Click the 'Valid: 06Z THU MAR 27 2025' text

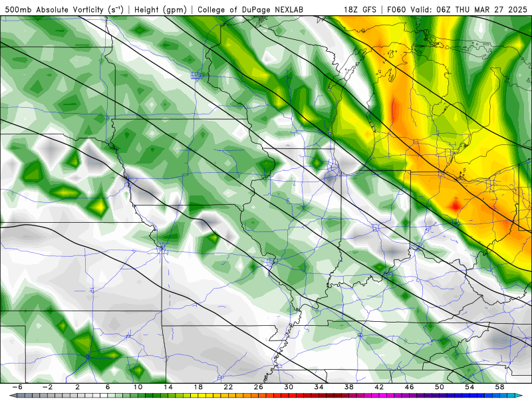click(469, 10)
